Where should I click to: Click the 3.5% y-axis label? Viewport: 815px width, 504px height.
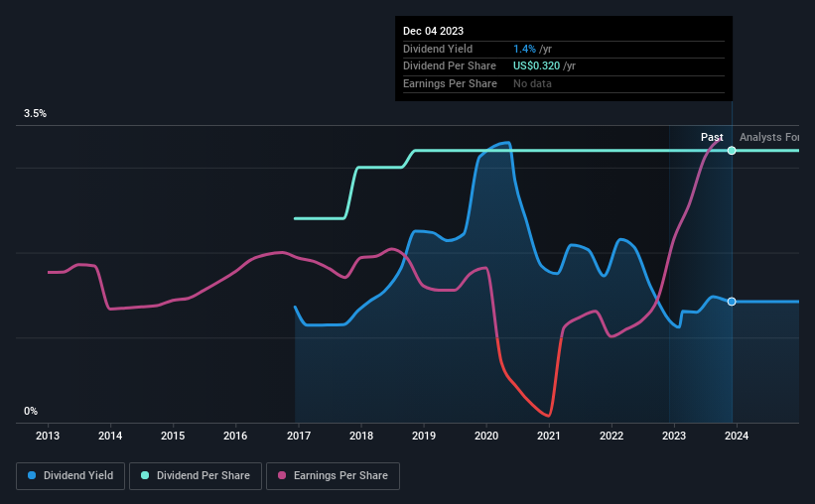(35, 114)
